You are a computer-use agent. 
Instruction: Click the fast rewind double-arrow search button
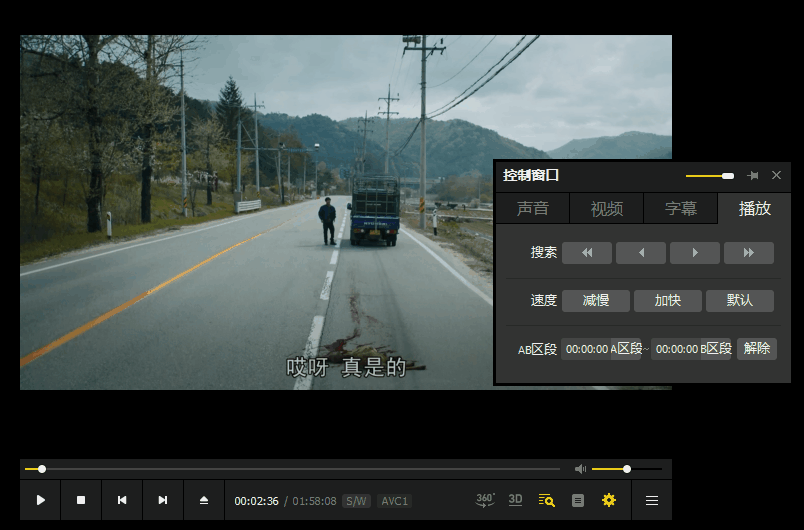coord(587,253)
